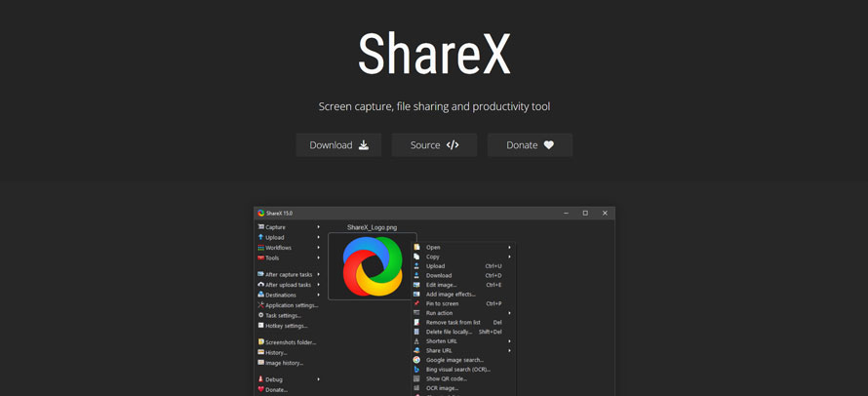Click the Download button on the webpage
This screenshot has width=868, height=396.
(x=338, y=145)
